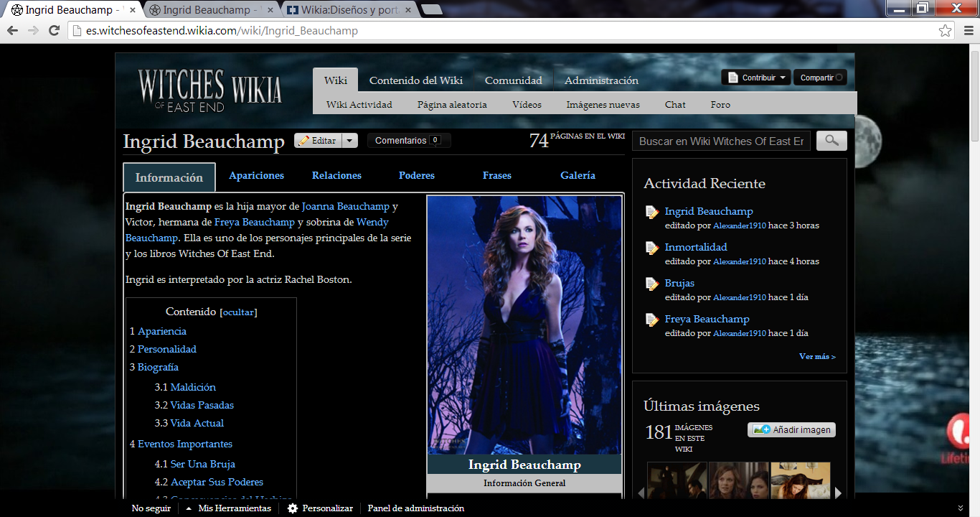Open the Editar dropdown arrow
Image resolution: width=980 pixels, height=517 pixels.
pyautogui.click(x=349, y=141)
